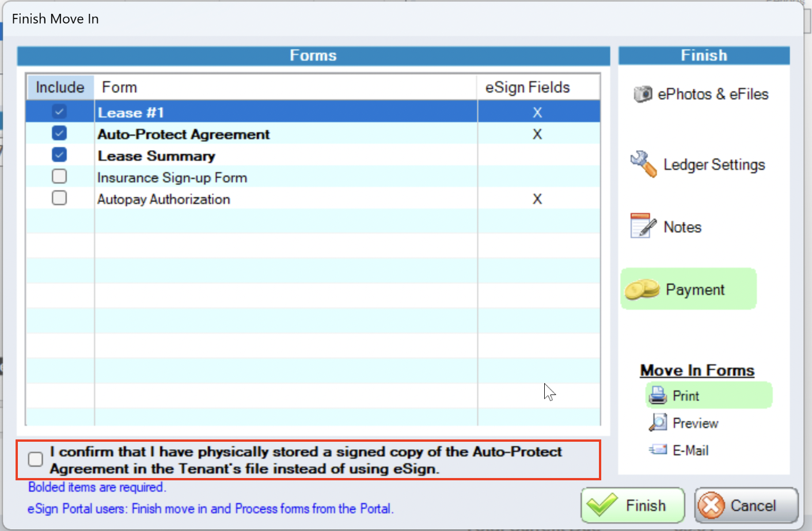Click the Include column header

(60, 87)
